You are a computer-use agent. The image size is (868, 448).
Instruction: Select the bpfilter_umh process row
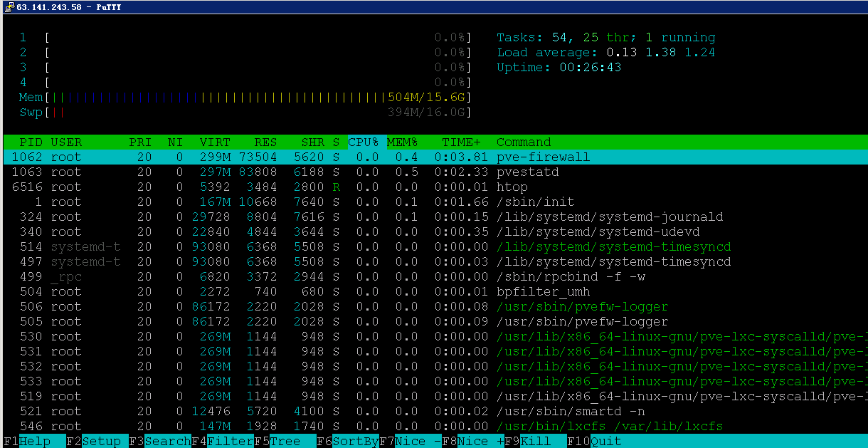(x=434, y=291)
